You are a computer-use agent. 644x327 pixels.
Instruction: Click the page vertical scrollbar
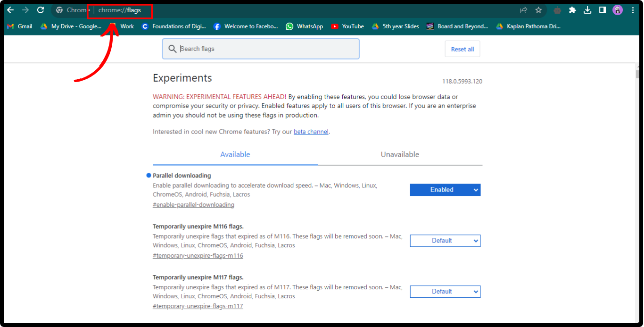637,193
